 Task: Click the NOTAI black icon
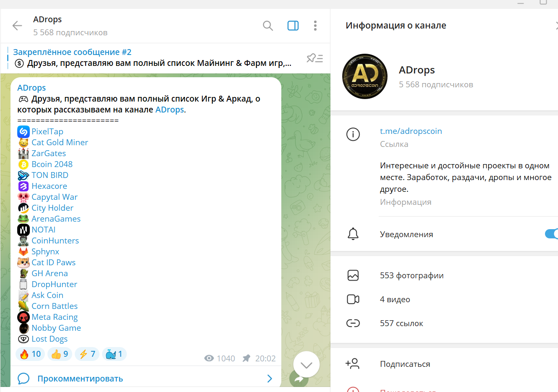click(x=24, y=230)
